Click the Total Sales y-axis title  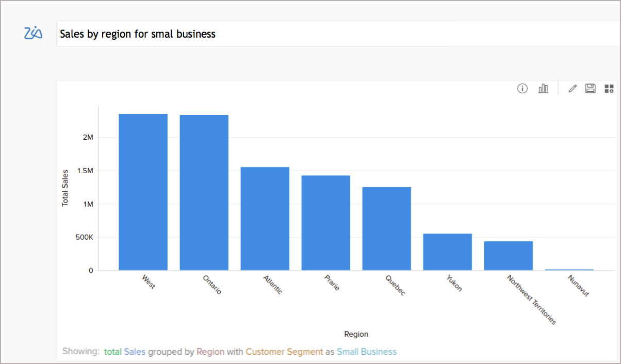click(66, 187)
